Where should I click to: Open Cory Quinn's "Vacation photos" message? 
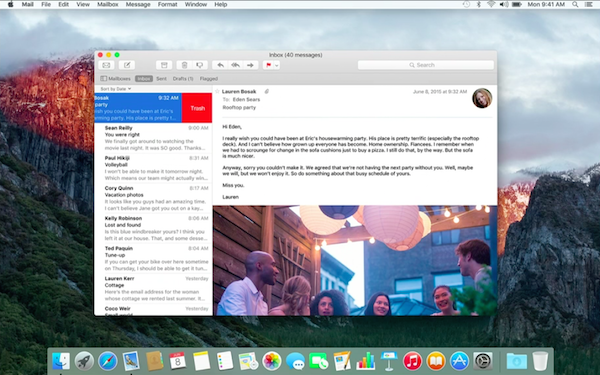153,199
